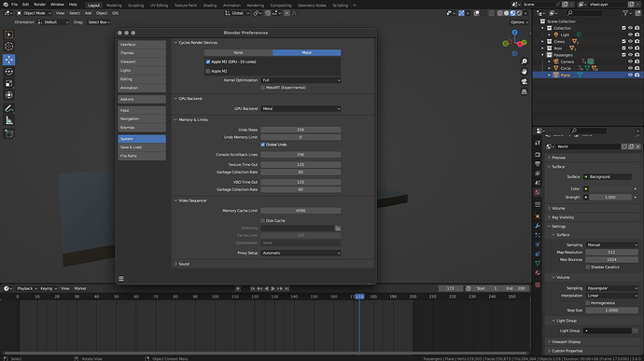This screenshot has width=644, height=361.
Task: Open the Window menu
Action: (57, 5)
